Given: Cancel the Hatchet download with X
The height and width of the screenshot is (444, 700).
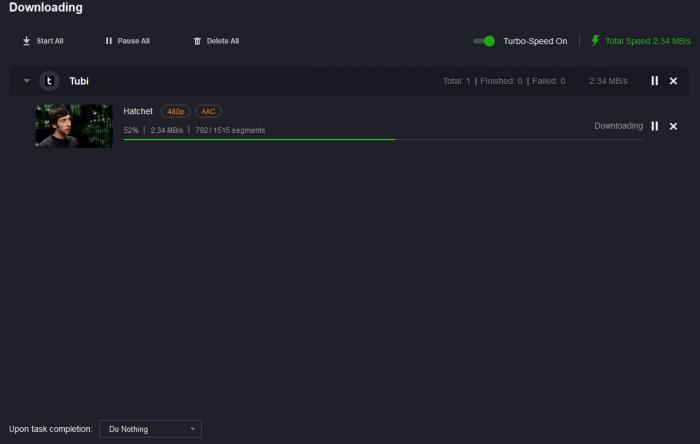Looking at the screenshot, I should tap(673, 126).
